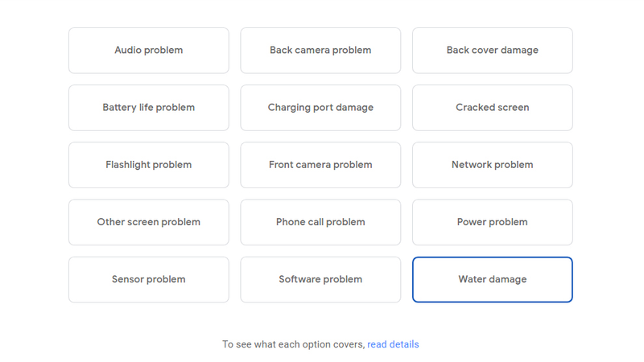Click the word 'Audio' in first card
The width and height of the screenshot is (644, 362).
pyautogui.click(x=128, y=50)
